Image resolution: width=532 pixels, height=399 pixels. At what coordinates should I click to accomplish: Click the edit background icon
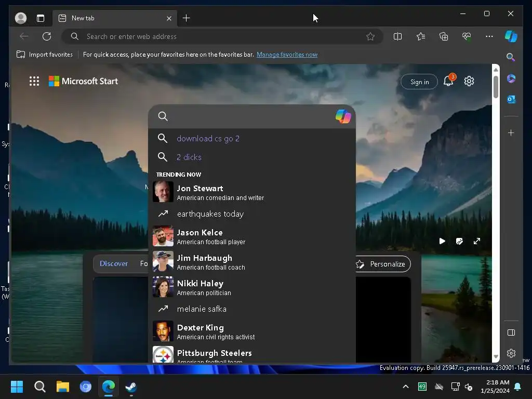(x=459, y=241)
